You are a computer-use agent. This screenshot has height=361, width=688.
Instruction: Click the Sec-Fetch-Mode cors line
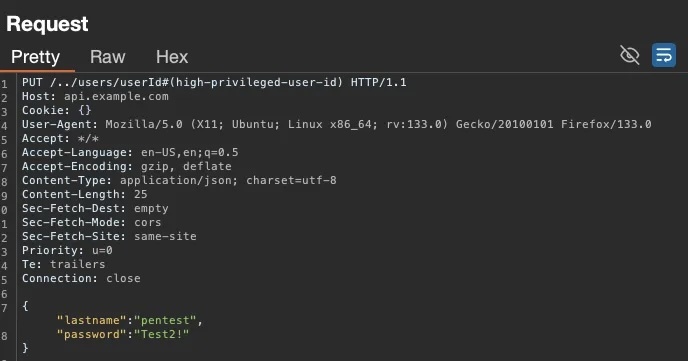click(92, 222)
